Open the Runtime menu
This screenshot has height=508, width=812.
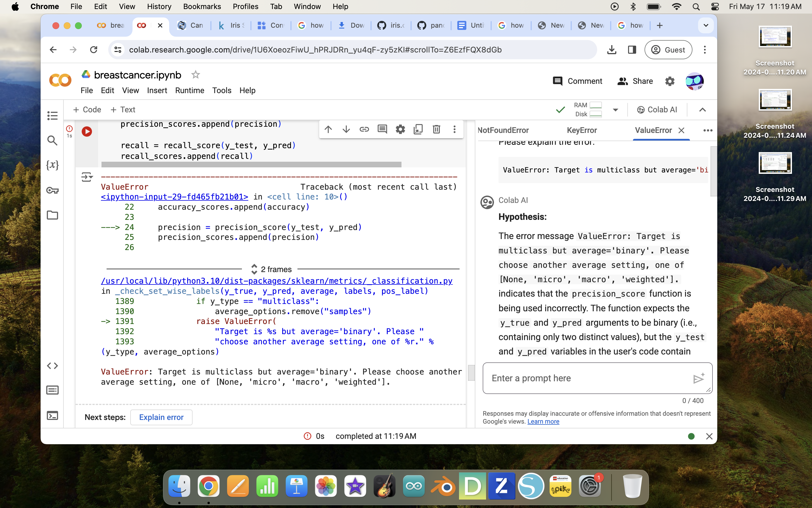(189, 90)
